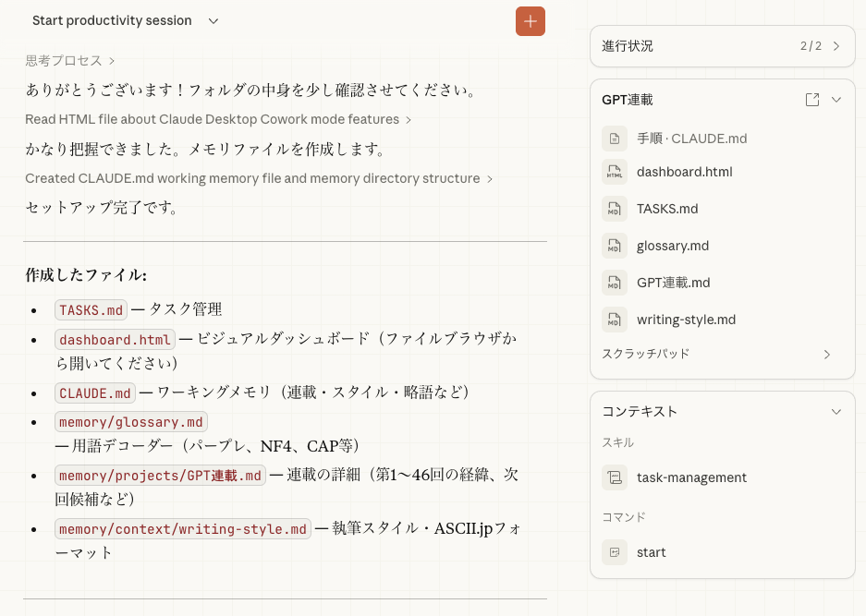Click the memory/glossary.md inline code tag
The width and height of the screenshot is (866, 616).
[x=131, y=422]
